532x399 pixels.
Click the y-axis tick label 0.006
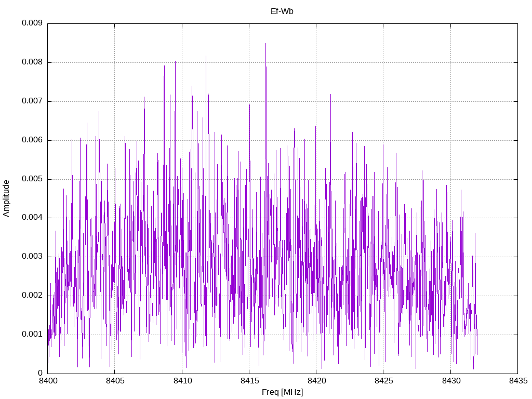[32, 140]
